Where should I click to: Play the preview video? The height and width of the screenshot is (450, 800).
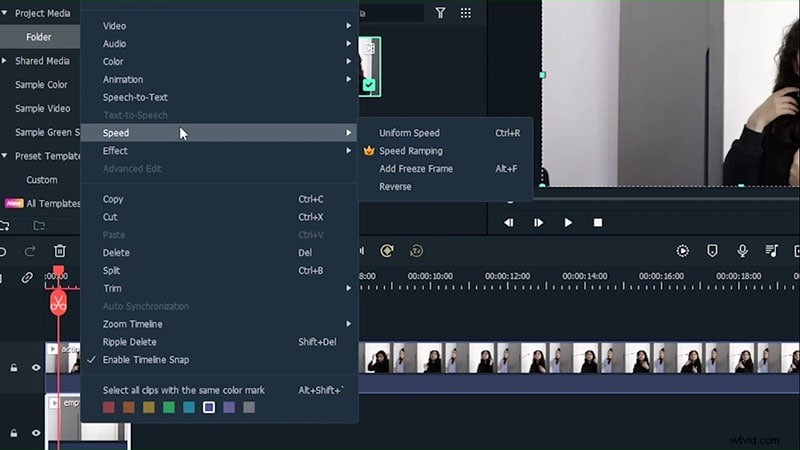pyautogui.click(x=568, y=223)
